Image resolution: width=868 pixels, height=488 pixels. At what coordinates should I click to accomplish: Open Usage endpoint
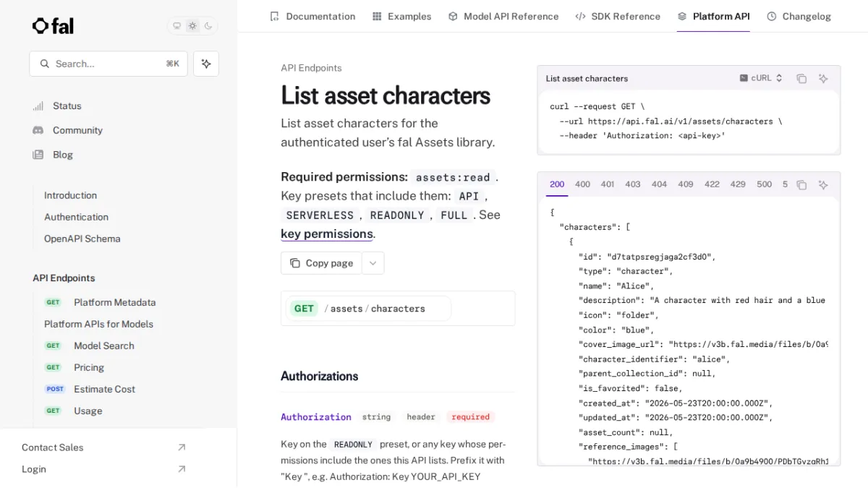pos(88,411)
